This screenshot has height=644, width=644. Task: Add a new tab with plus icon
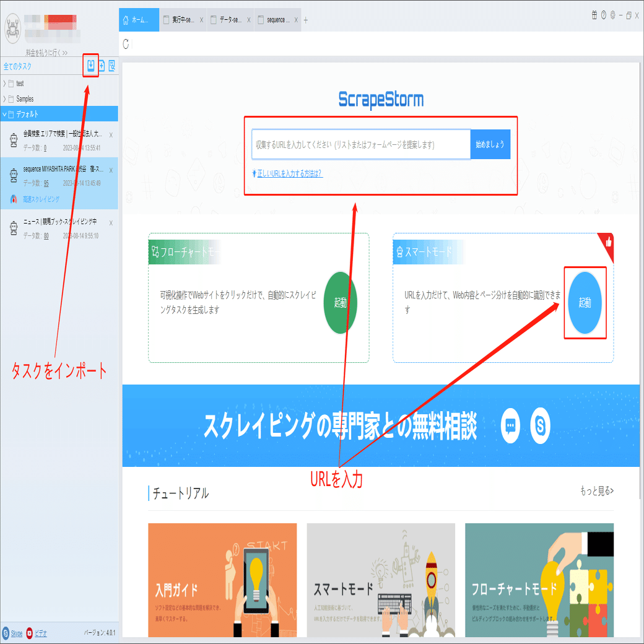pyautogui.click(x=305, y=20)
